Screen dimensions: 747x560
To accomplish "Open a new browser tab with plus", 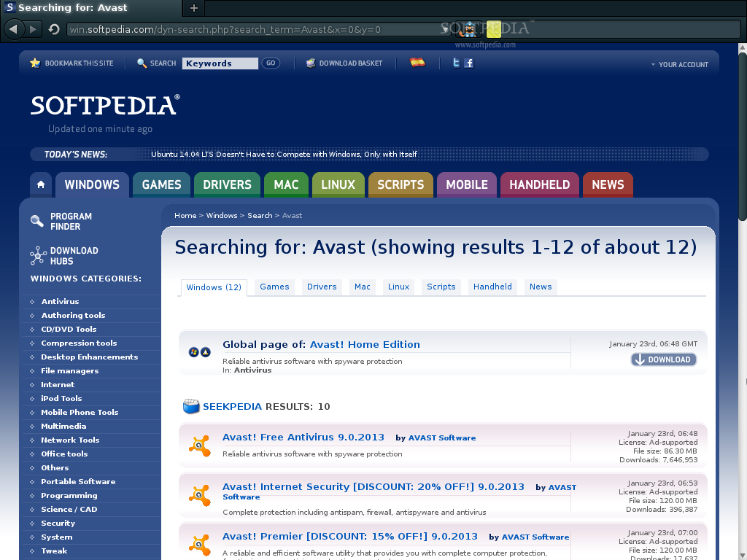I will click(x=193, y=7).
